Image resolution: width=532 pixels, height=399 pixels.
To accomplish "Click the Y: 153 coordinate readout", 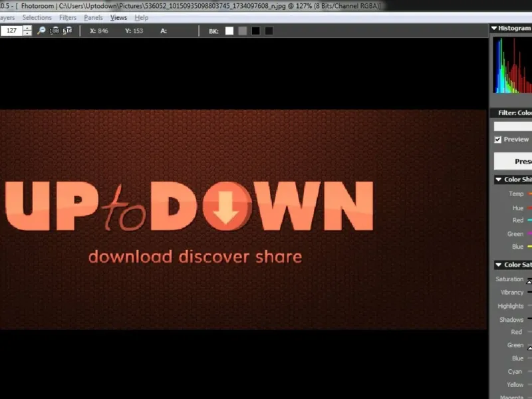I will [134, 31].
